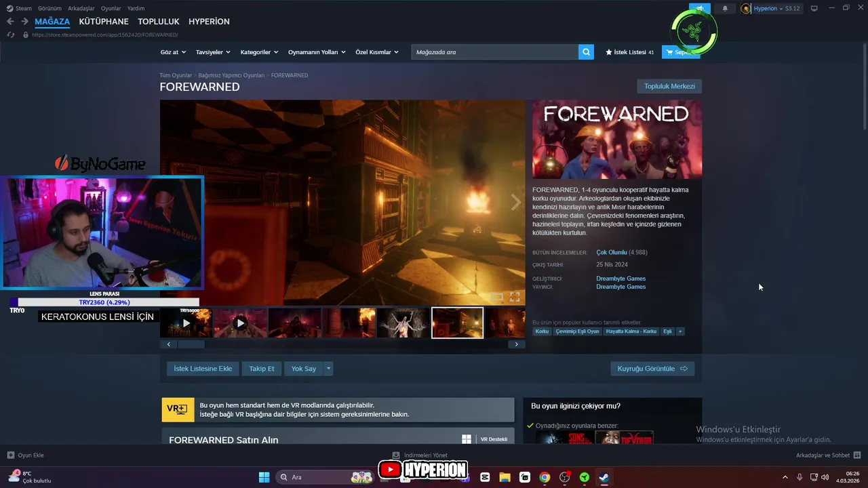The height and width of the screenshot is (488, 868).
Task: Click the Takip Et button
Action: [262, 369]
